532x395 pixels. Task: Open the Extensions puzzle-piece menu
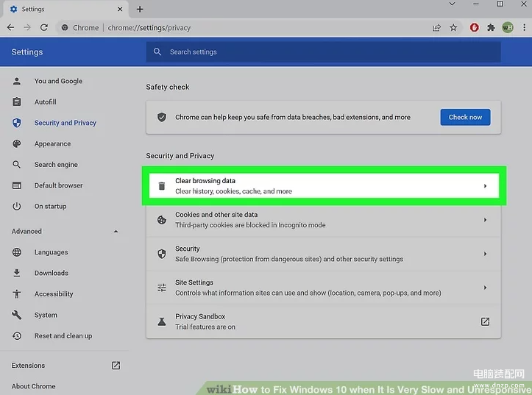(x=491, y=28)
